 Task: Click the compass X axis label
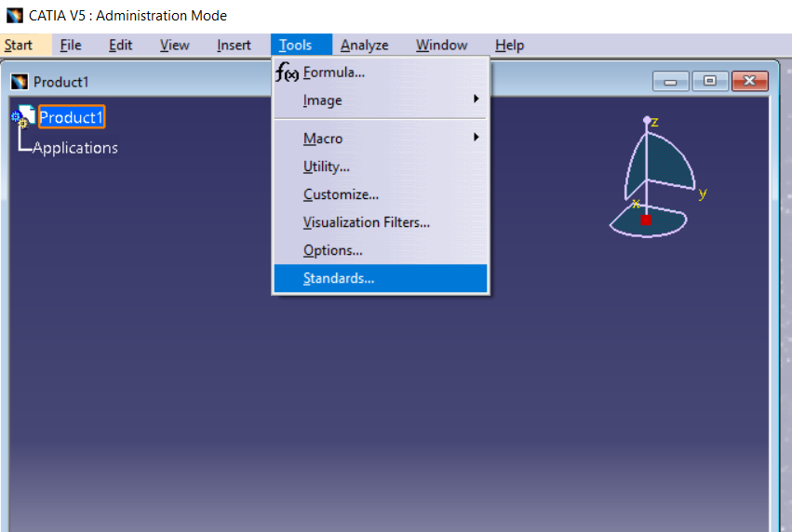pyautogui.click(x=636, y=204)
